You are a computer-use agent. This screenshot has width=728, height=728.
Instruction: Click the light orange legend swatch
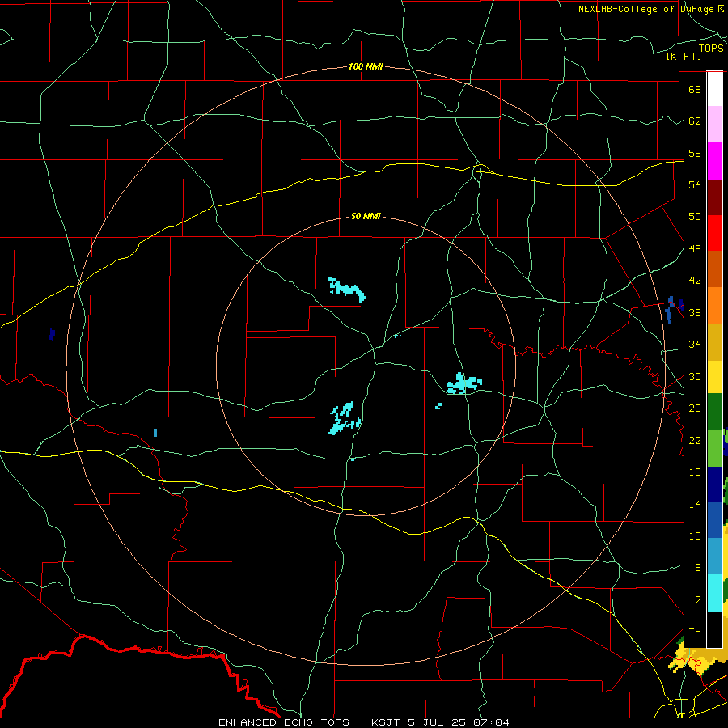tap(714, 305)
